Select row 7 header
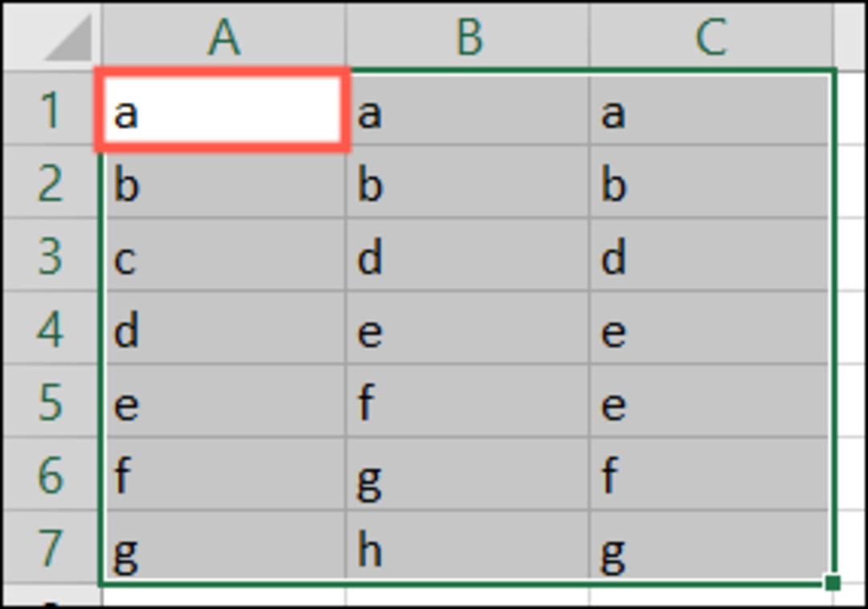 click(x=51, y=547)
